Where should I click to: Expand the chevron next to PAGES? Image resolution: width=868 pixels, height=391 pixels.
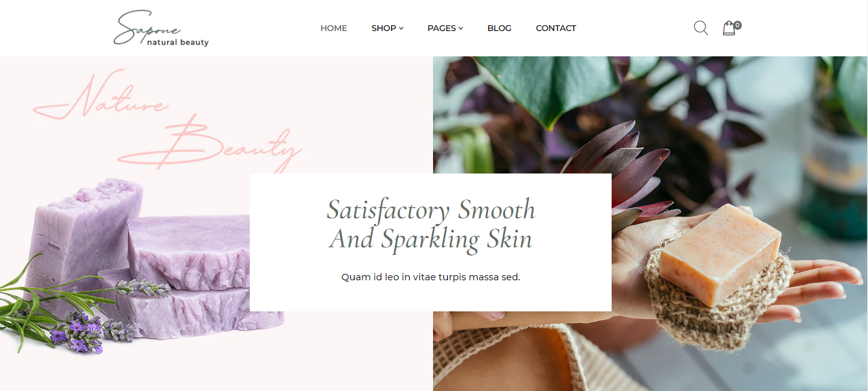(x=461, y=28)
